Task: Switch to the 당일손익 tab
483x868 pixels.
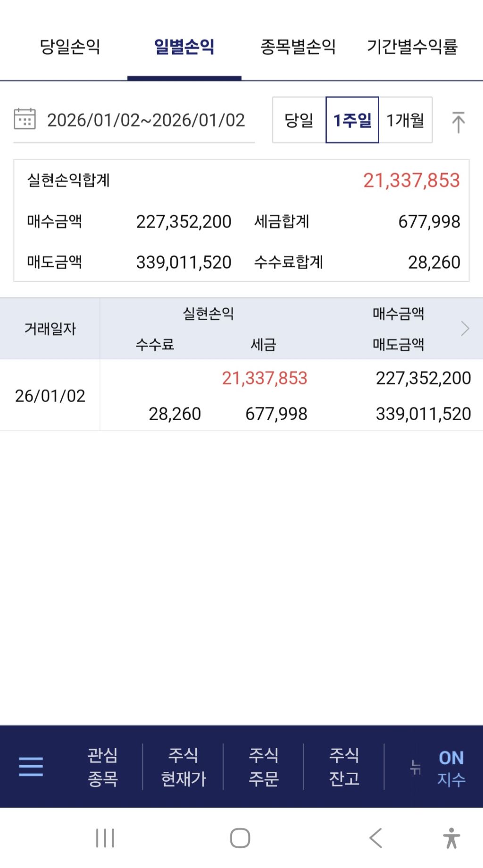Action: click(70, 47)
